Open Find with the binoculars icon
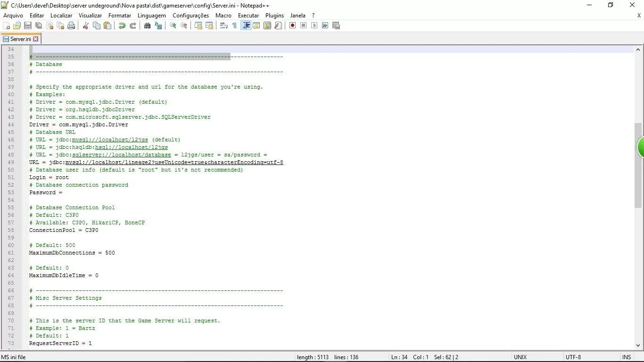Viewport: 644px width, 362px height. (x=148, y=25)
